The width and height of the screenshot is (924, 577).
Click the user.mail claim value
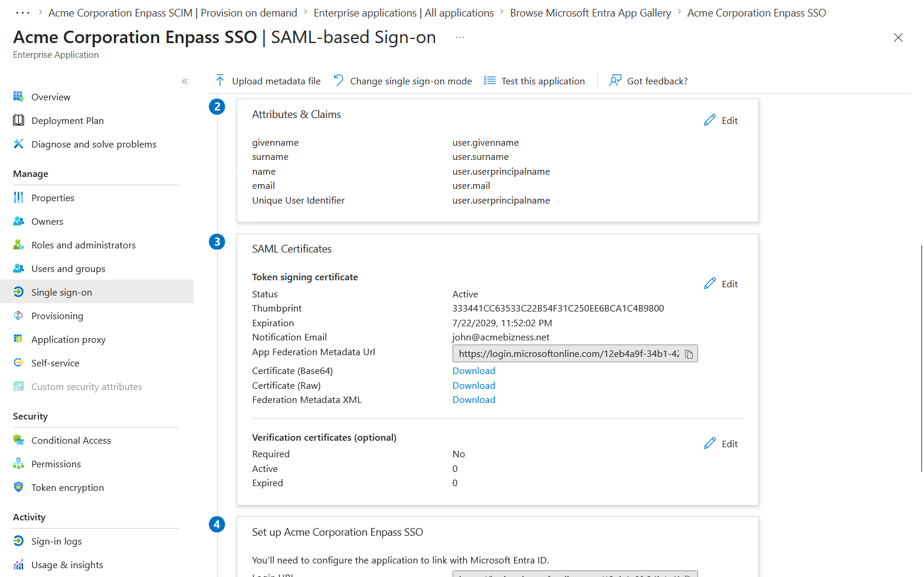pyautogui.click(x=471, y=185)
